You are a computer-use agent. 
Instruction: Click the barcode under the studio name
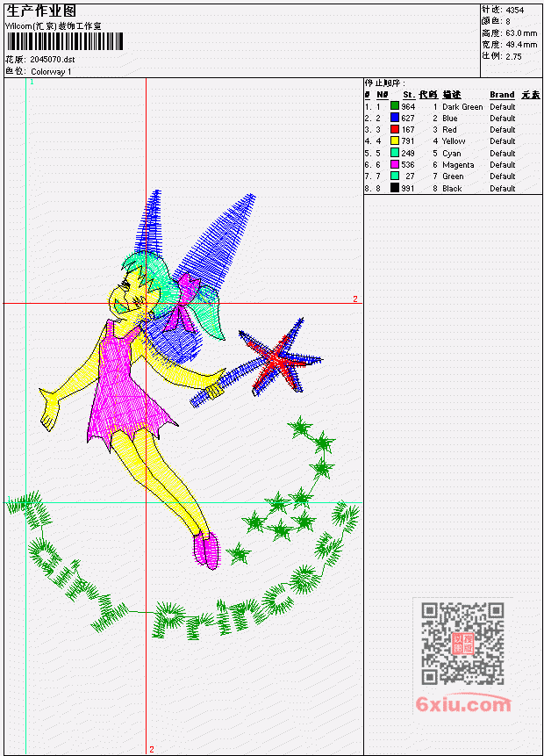click(x=65, y=41)
